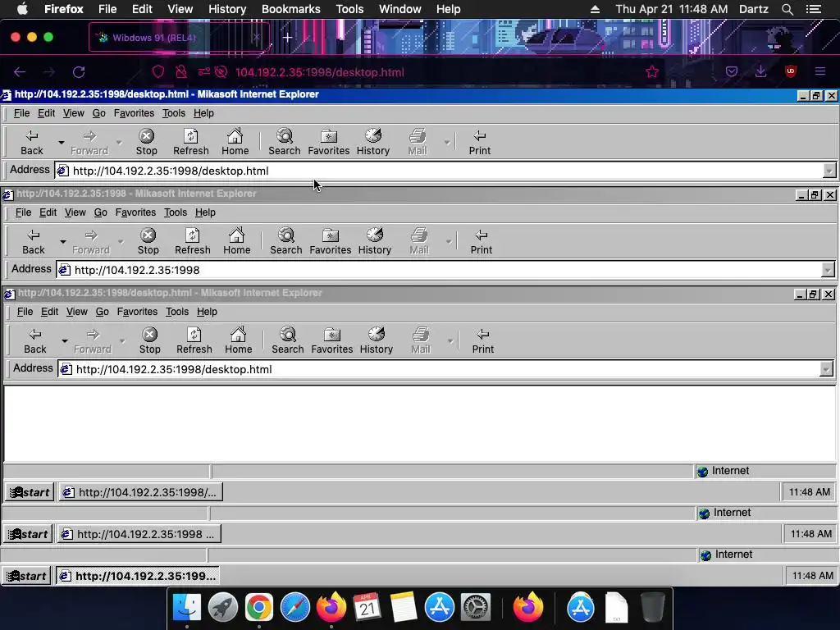Select the Wibdows 91 (REL4) Firefox tab
The image size is (840, 630).
tap(179, 38)
